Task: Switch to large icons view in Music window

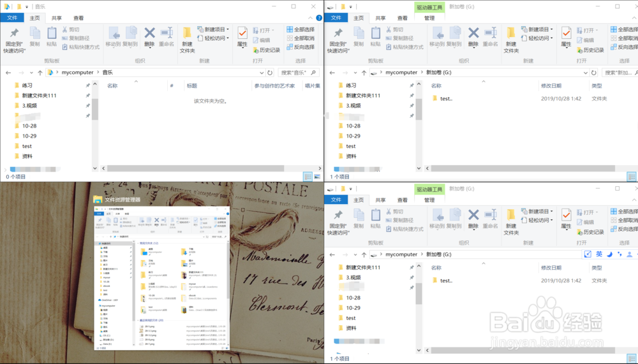Action: [x=317, y=177]
